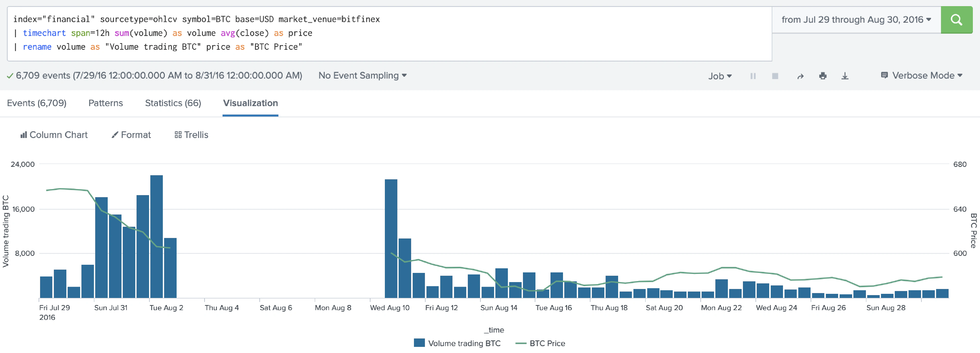Screen dimensions: 980x353
Task: Click the 'Sat Aug 6' x-axis label
Action: pyautogui.click(x=276, y=308)
